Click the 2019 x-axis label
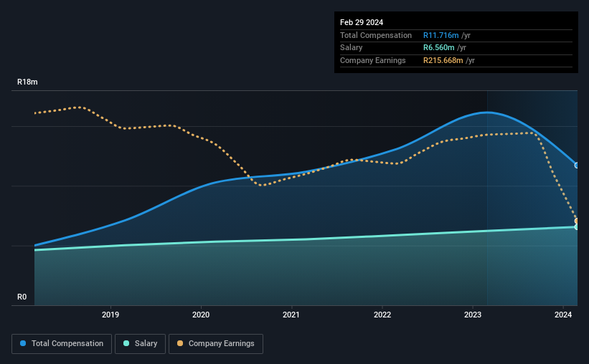 tap(110, 315)
